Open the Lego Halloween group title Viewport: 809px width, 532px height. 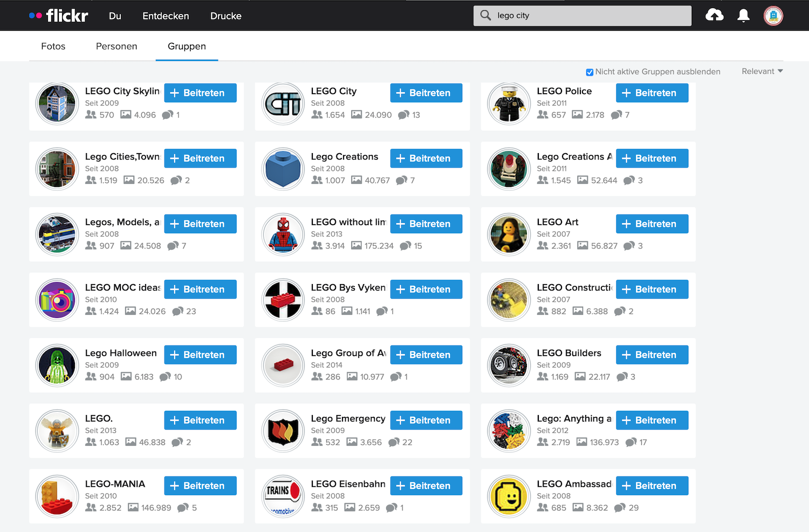[x=121, y=353]
